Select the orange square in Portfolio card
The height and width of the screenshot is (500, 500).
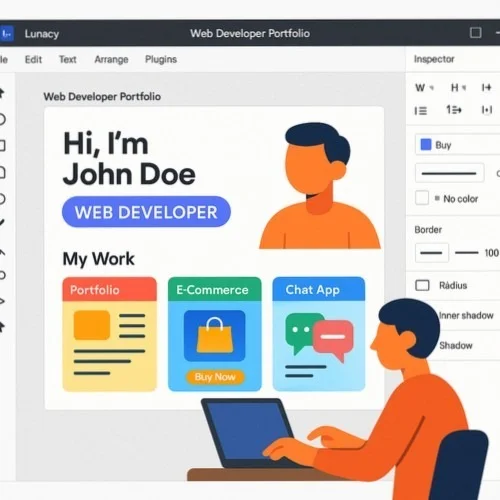click(92, 325)
